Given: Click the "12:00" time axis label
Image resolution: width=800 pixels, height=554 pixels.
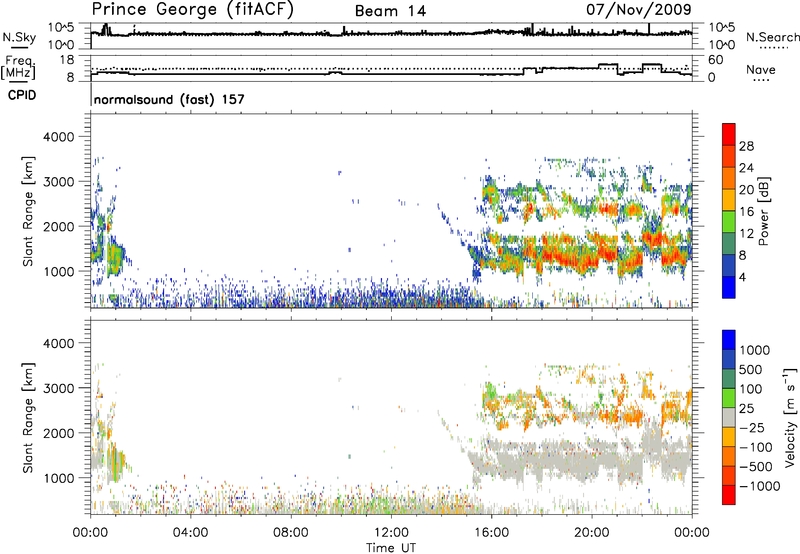Looking at the screenshot, I should [391, 533].
